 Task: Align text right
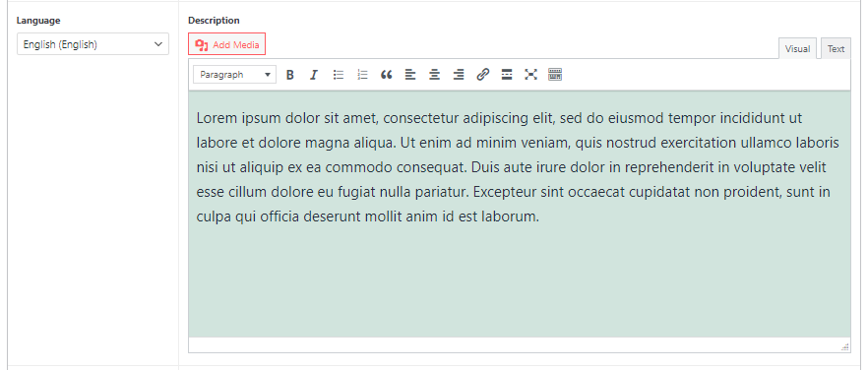459,75
